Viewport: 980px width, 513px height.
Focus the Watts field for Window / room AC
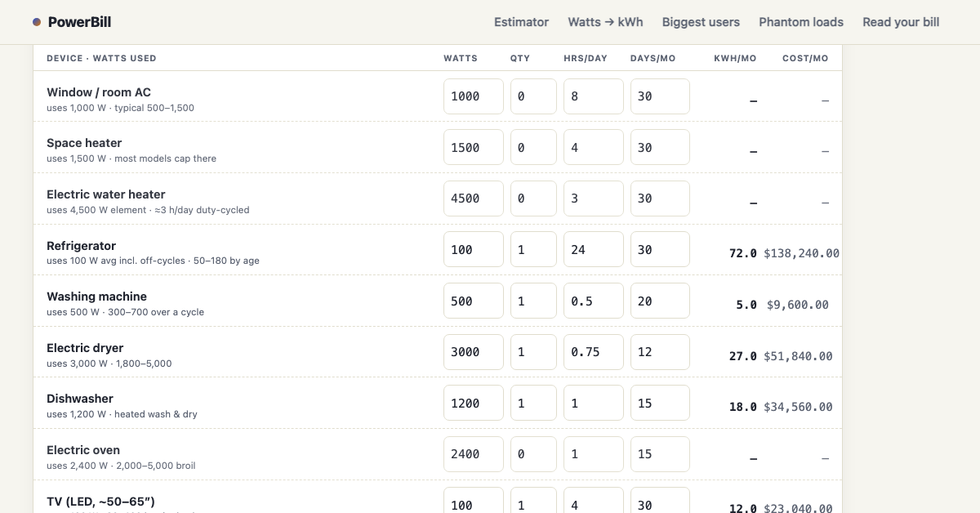[x=474, y=96]
